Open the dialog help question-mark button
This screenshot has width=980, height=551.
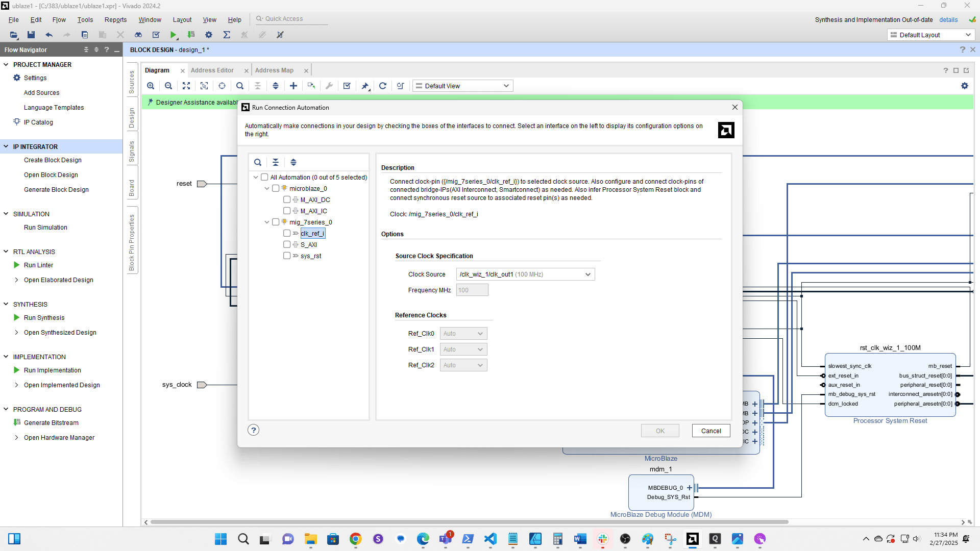[x=253, y=430]
